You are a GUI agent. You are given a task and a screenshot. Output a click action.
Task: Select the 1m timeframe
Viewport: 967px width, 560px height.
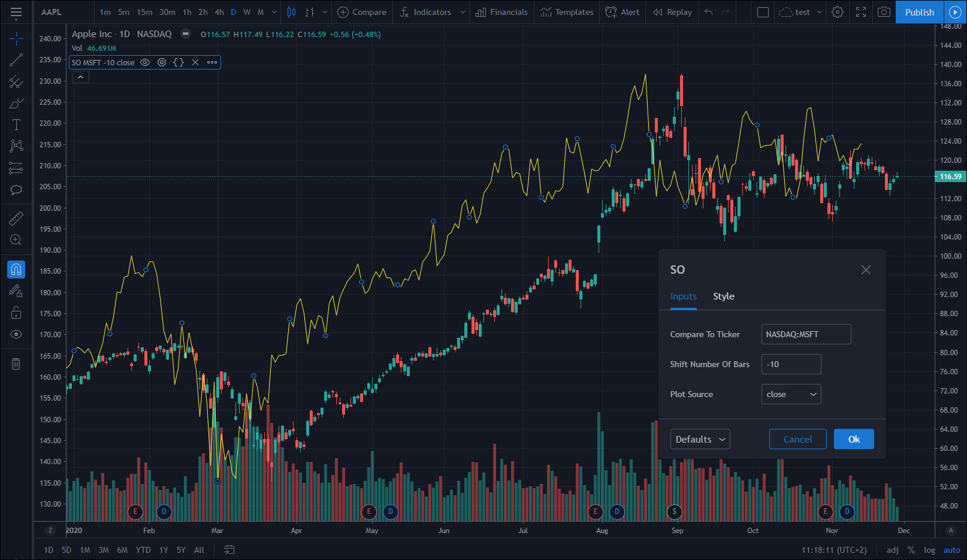pyautogui.click(x=105, y=12)
